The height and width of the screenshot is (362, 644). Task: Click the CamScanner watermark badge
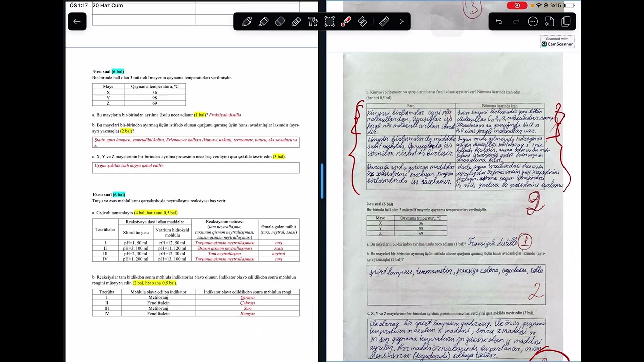557,42
